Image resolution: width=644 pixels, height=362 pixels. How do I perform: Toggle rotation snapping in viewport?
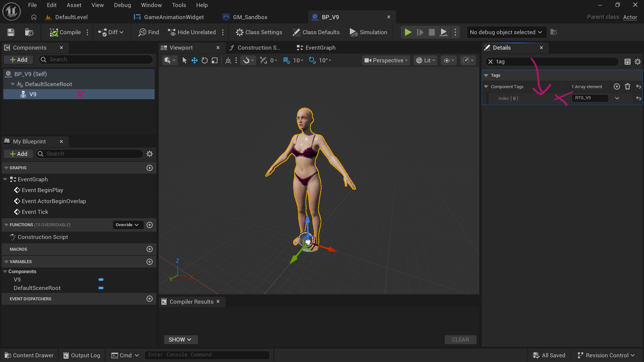312,60
